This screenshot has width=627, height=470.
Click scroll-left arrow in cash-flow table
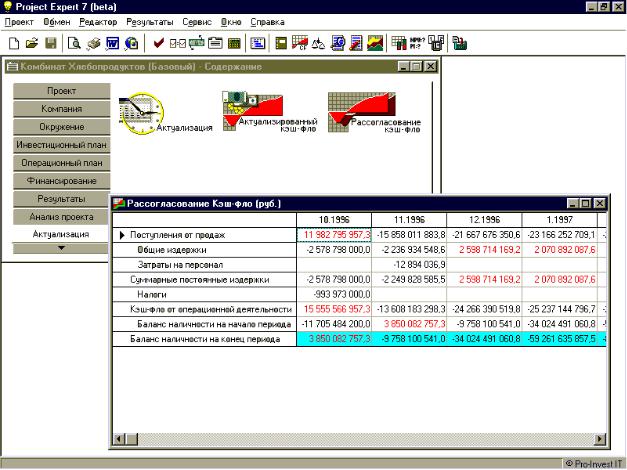tap(119, 439)
